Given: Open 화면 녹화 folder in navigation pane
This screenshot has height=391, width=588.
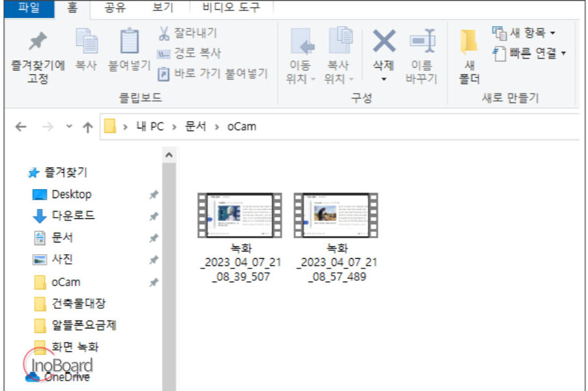Looking at the screenshot, I should click(66, 347).
